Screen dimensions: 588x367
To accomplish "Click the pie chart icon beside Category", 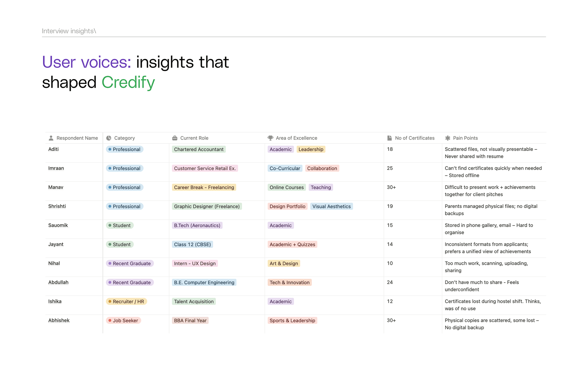I will [109, 138].
